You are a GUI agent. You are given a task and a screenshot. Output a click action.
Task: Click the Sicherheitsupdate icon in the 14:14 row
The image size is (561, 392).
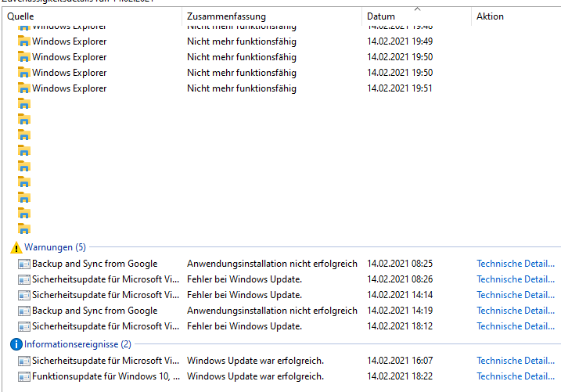point(24,295)
